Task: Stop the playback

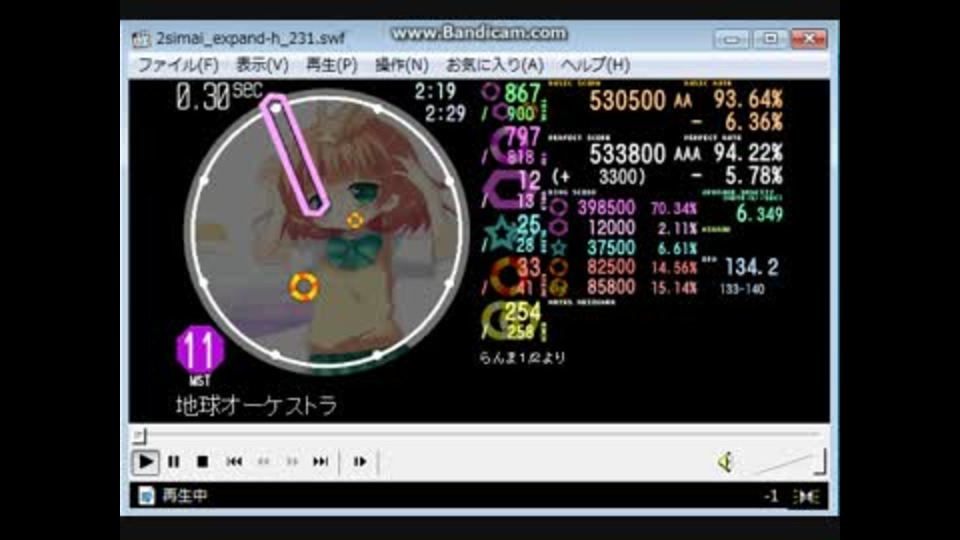Action: 203,462
